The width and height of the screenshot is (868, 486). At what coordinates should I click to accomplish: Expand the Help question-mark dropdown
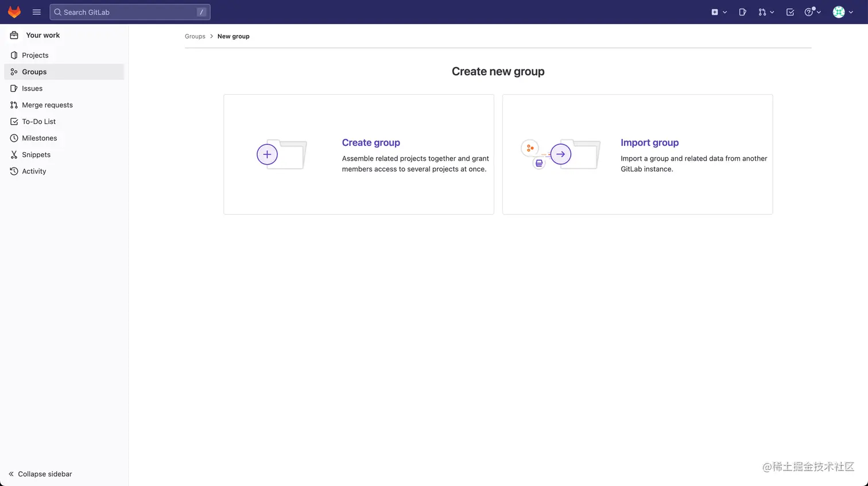click(x=812, y=12)
